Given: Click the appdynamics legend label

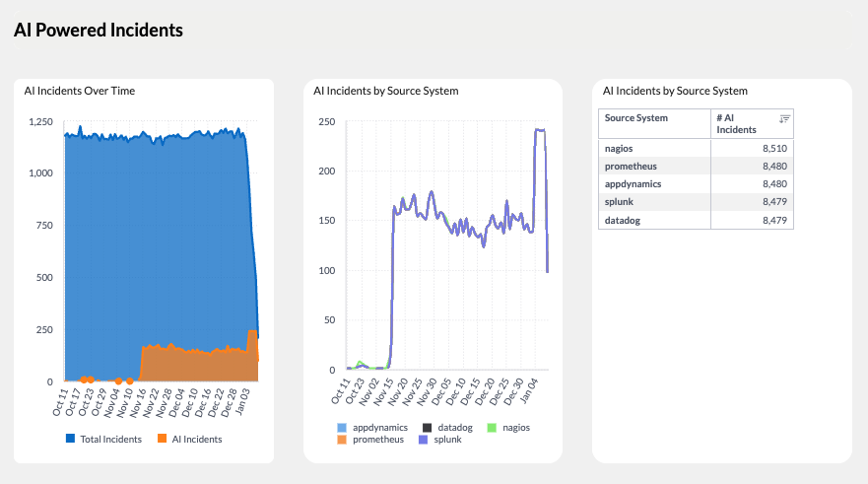Looking at the screenshot, I should click(379, 428).
